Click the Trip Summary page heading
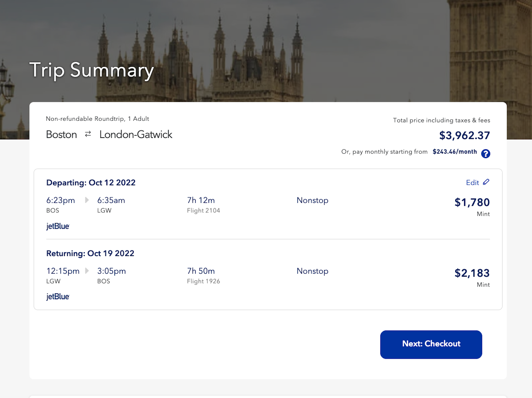 coord(92,70)
